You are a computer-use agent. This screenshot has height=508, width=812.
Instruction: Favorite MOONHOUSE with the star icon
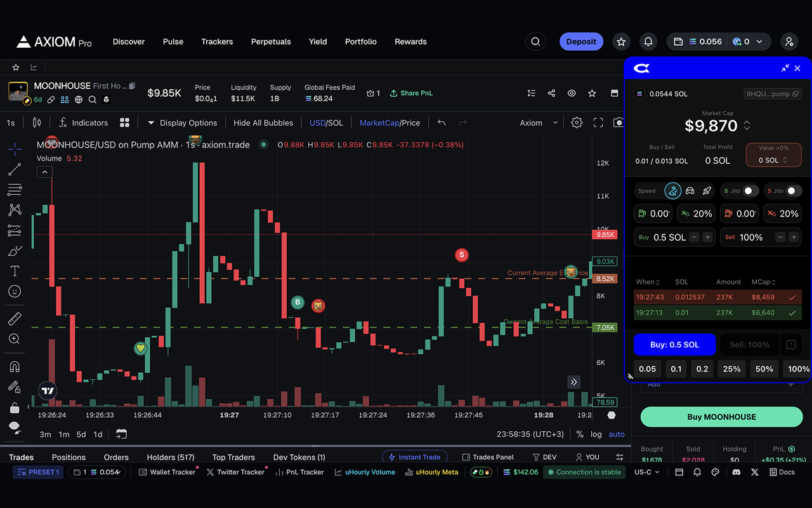point(592,93)
